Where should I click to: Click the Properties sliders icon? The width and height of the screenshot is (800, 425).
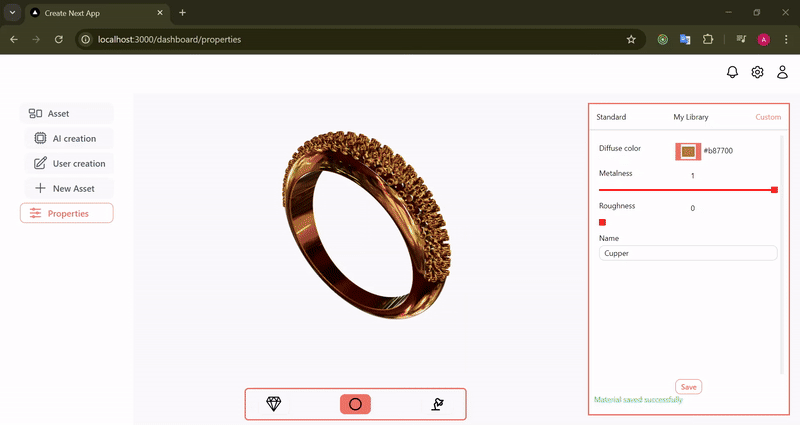pos(35,213)
